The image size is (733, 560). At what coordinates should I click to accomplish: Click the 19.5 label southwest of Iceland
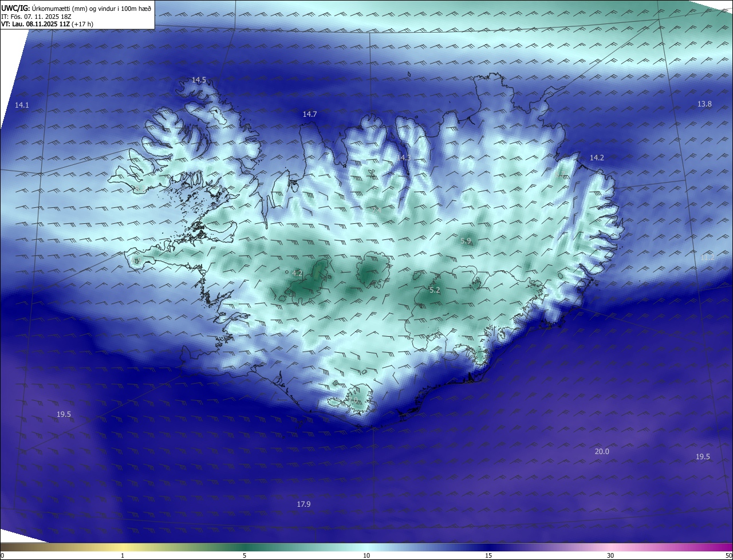pyautogui.click(x=64, y=414)
